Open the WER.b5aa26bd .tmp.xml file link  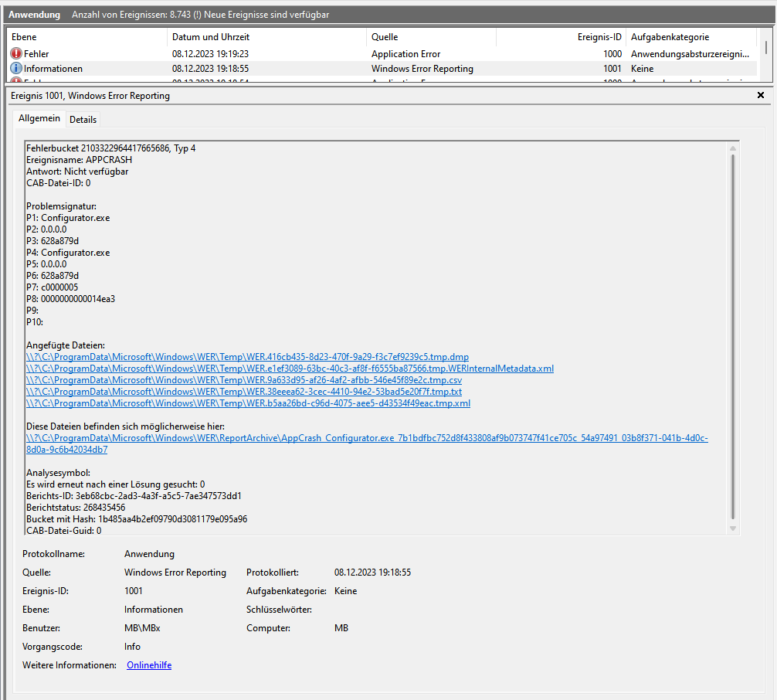pos(248,403)
